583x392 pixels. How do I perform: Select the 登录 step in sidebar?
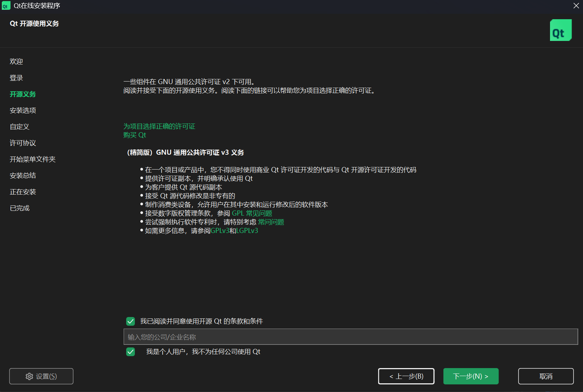tap(16, 78)
